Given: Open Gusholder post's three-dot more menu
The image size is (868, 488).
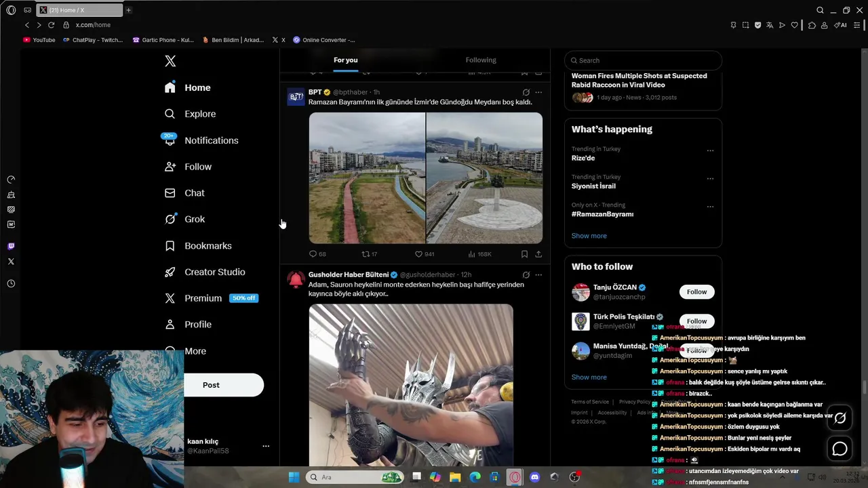Looking at the screenshot, I should click(x=538, y=274).
